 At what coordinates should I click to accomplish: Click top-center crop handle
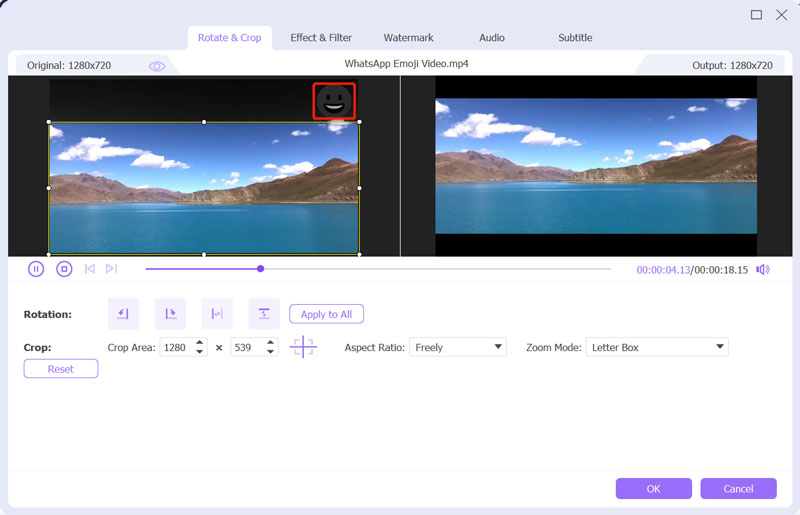click(x=204, y=122)
